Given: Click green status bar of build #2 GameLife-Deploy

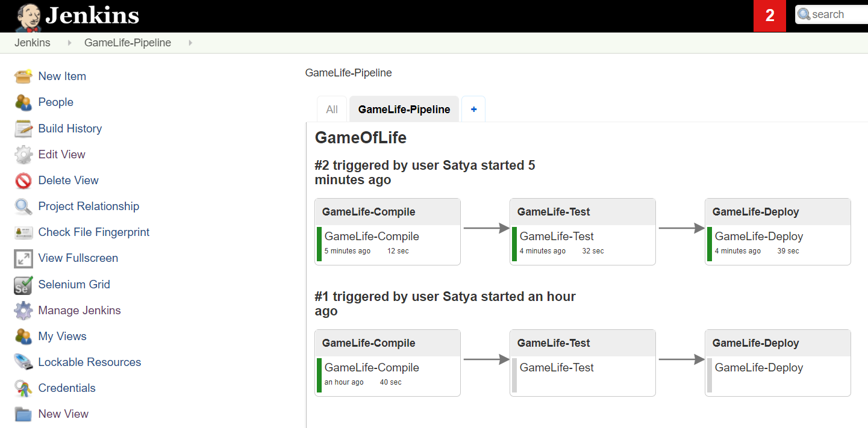Looking at the screenshot, I should (x=710, y=244).
